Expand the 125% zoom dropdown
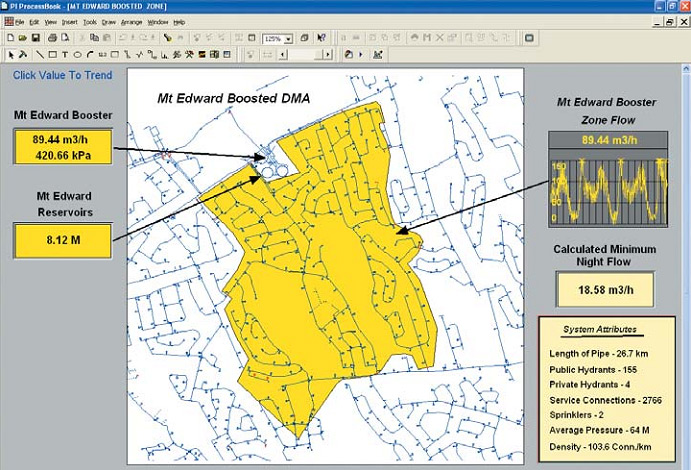Viewport: 691px width, 470px height. coord(288,39)
